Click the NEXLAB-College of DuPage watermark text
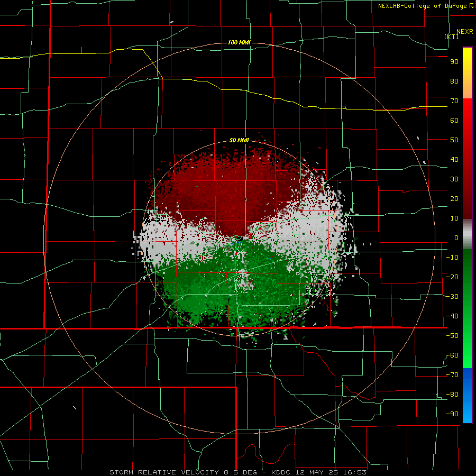The height and width of the screenshot is (476, 476). pos(426,6)
